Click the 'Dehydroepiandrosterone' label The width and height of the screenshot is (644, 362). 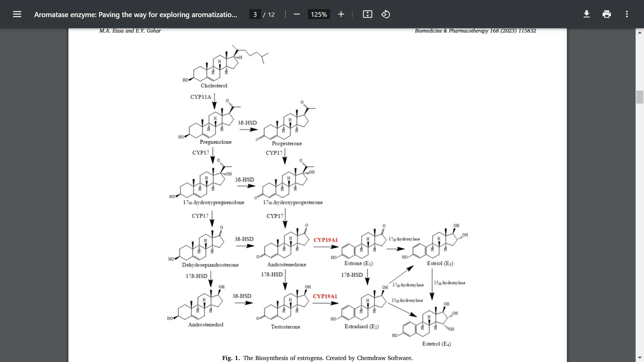point(210,265)
